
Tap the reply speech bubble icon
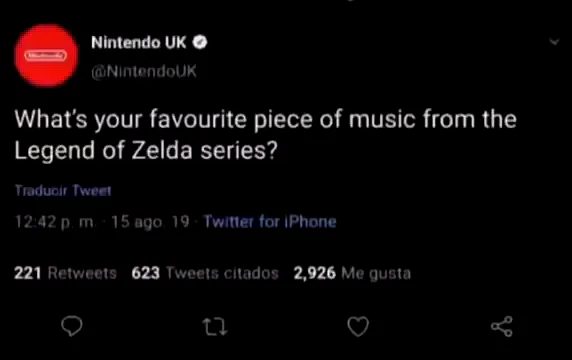pyautogui.click(x=72, y=326)
